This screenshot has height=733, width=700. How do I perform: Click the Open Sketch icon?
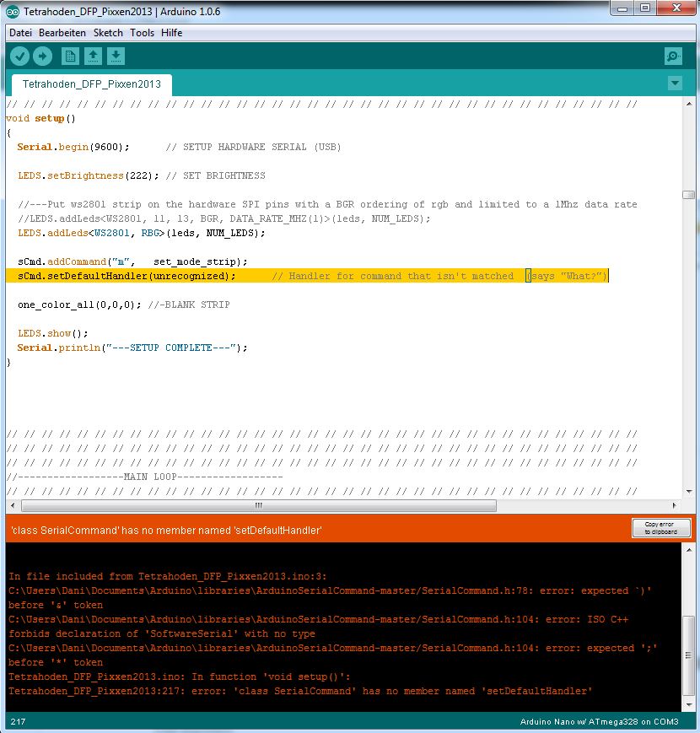point(93,56)
